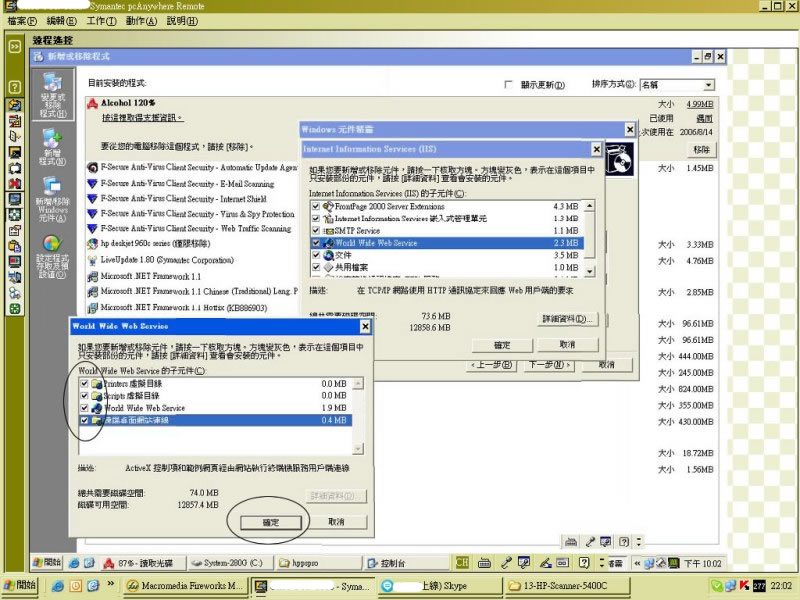Image resolution: width=800 pixels, height=600 pixels.
Task: Click IIS subcomponent list scroll down arrow
Action: point(590,271)
